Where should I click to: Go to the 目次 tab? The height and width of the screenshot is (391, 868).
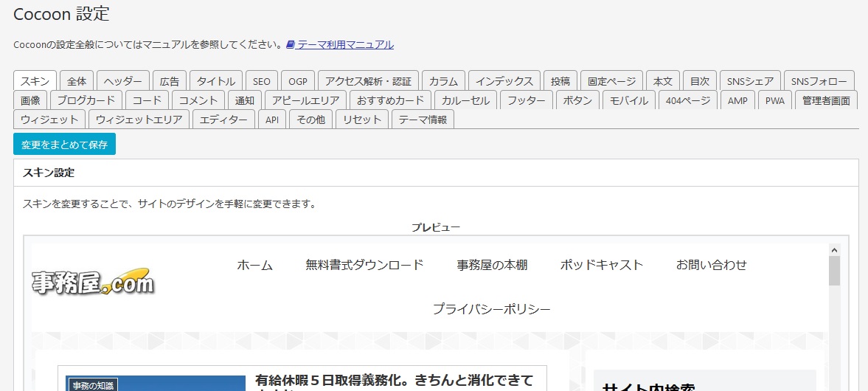(700, 81)
